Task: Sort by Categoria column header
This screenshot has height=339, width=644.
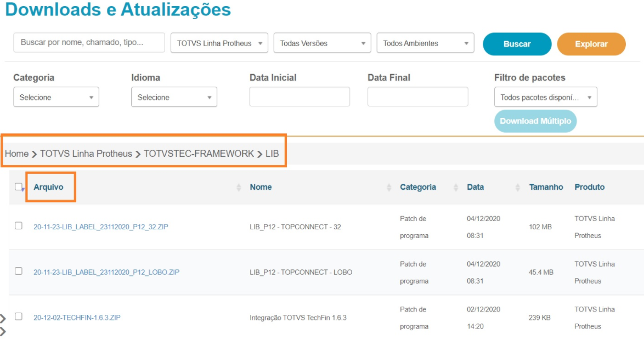Action: (418, 187)
